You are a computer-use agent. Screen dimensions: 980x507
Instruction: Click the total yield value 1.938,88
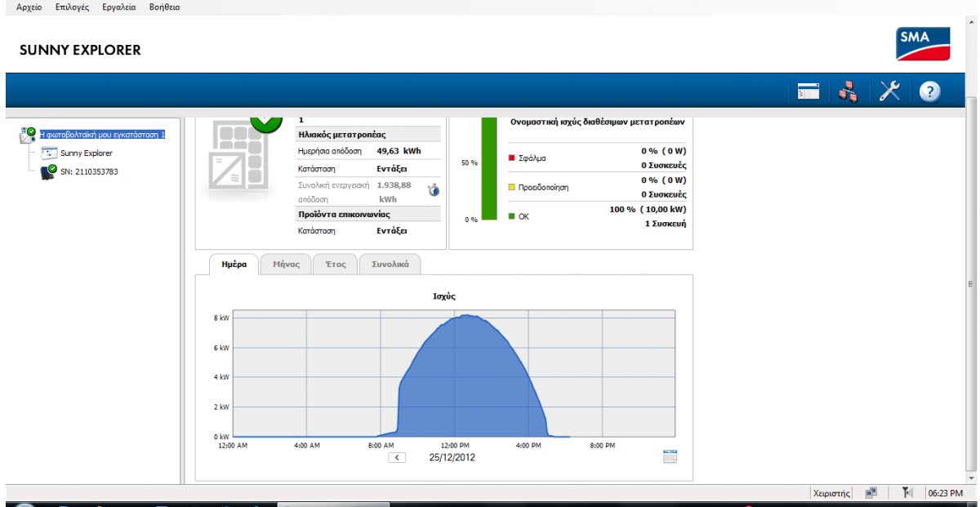tap(394, 185)
